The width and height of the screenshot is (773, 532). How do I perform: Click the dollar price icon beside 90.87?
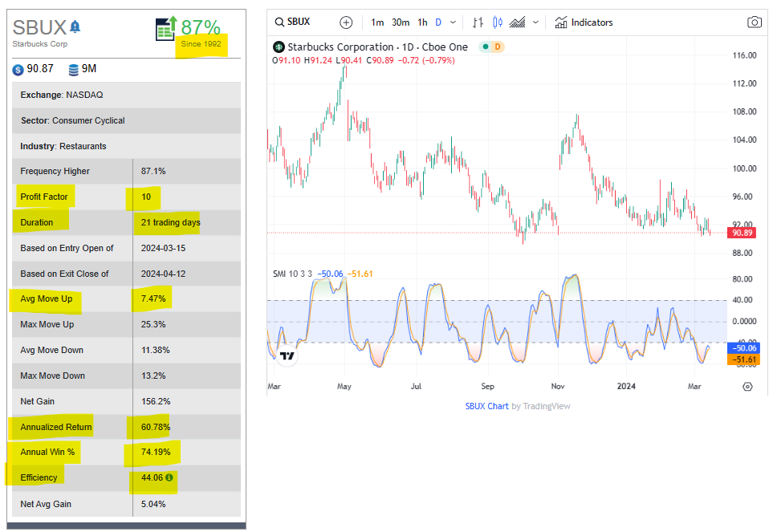click(18, 70)
